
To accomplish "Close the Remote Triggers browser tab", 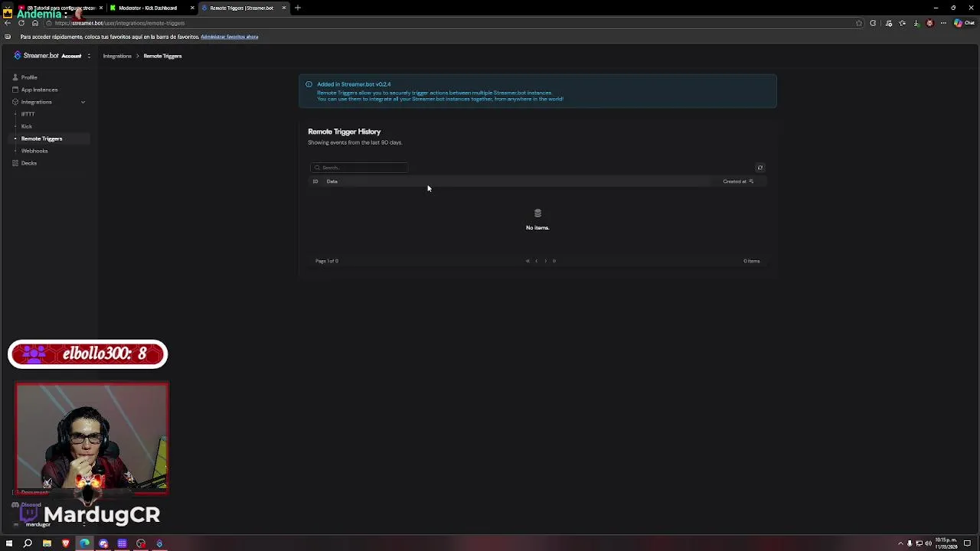I will click(284, 8).
